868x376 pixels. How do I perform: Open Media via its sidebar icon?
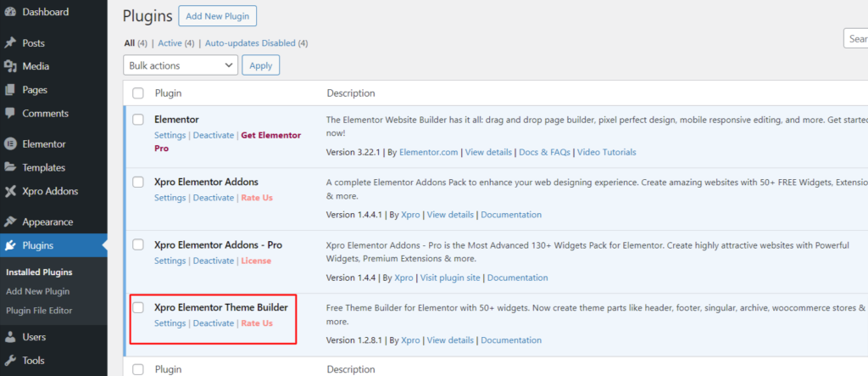point(10,66)
